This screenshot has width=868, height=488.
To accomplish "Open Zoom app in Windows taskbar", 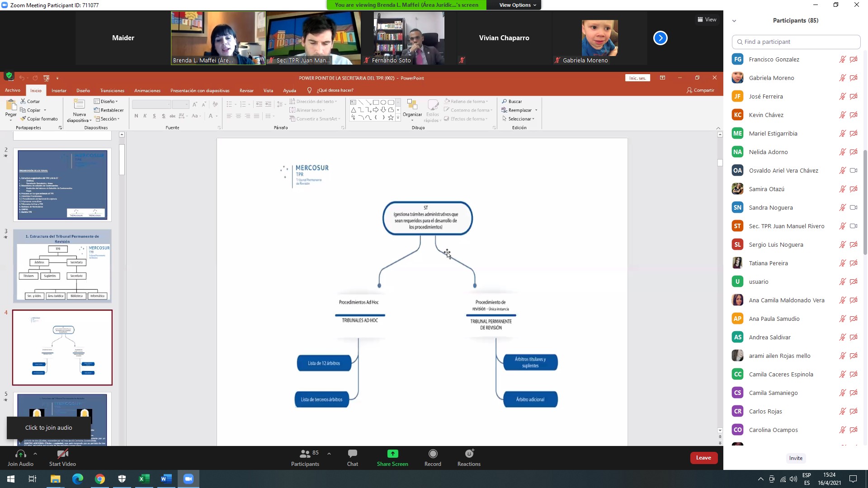I will (189, 479).
